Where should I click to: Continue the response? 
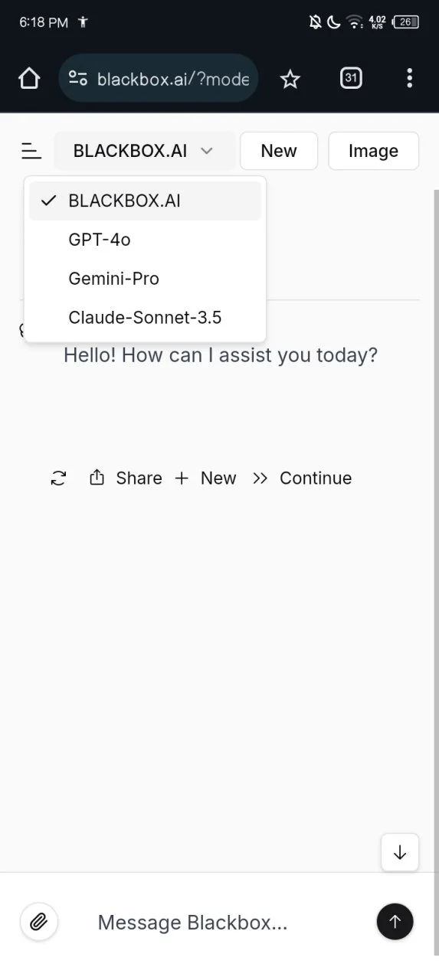302,479
